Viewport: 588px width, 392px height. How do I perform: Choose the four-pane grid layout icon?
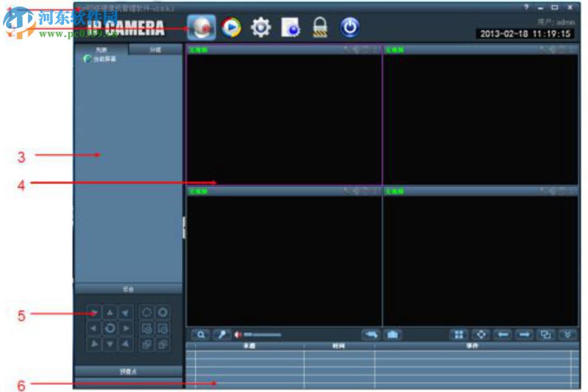pyautogui.click(x=459, y=334)
